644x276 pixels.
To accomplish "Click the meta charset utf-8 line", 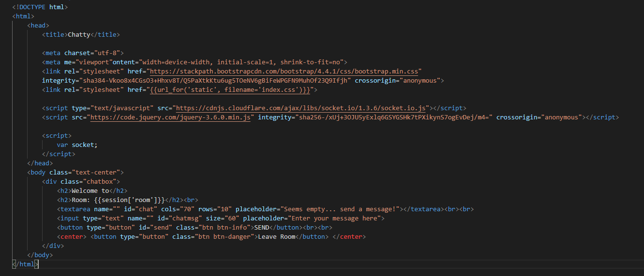I will point(83,53).
